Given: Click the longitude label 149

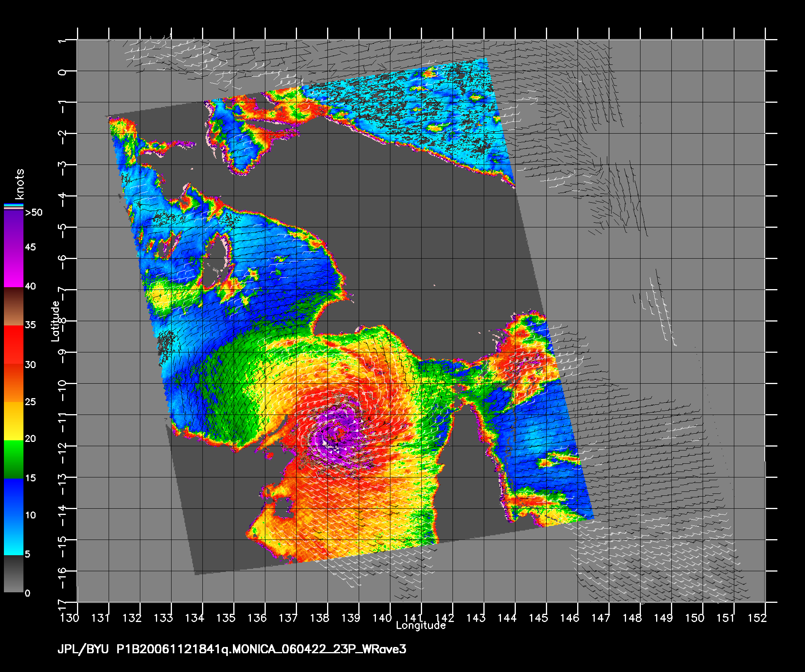Looking at the screenshot, I should [664, 618].
